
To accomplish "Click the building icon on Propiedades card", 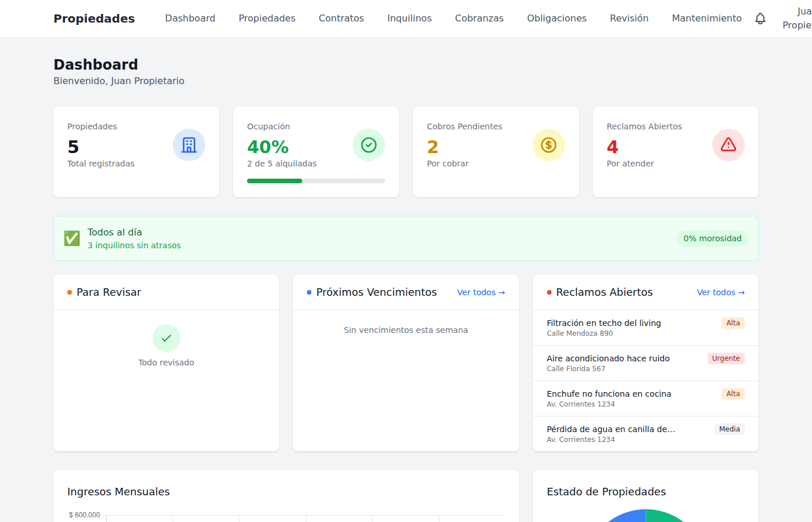I will point(189,145).
